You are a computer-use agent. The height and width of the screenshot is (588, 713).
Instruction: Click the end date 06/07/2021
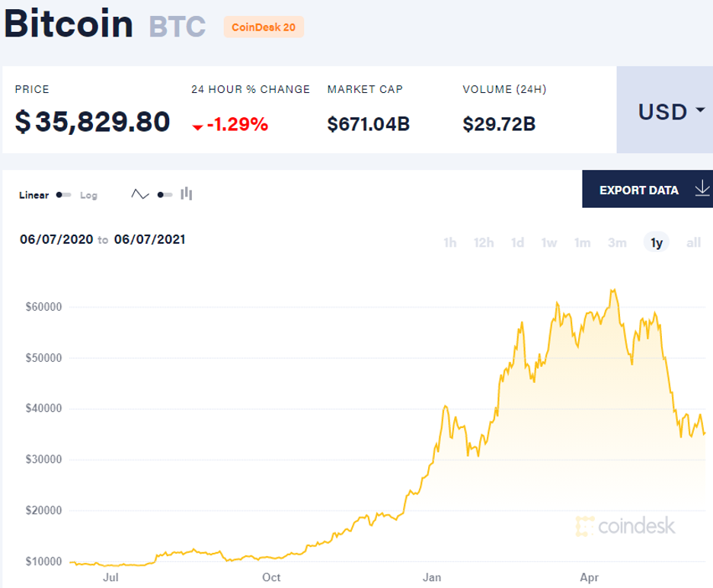pos(149,239)
